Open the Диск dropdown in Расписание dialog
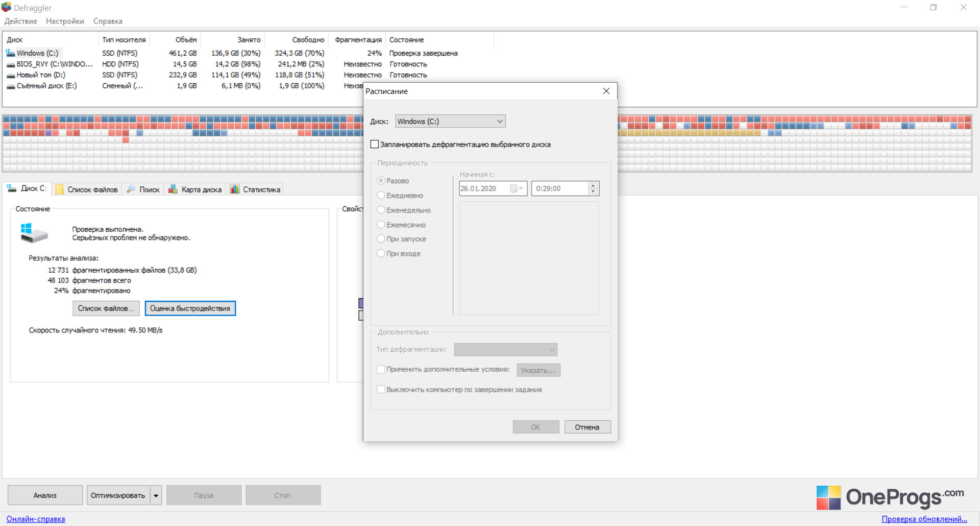This screenshot has width=980, height=526. pos(450,122)
